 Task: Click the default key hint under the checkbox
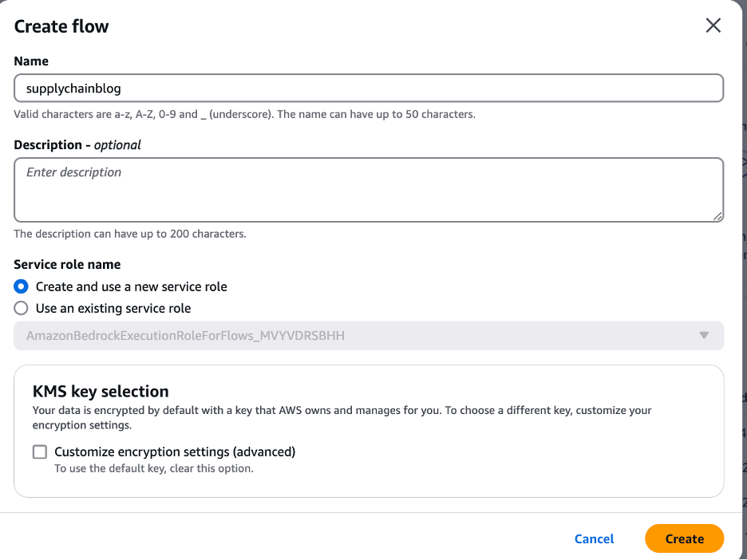(x=153, y=468)
